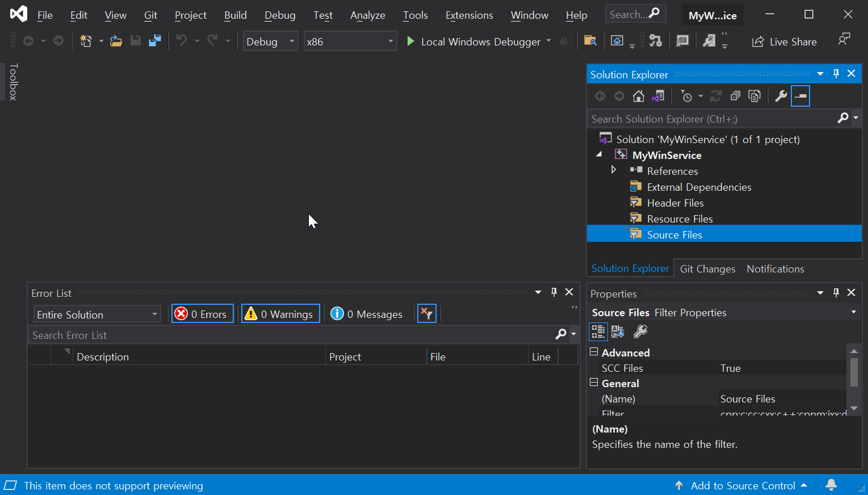Toggle the 0 Warnings filter
This screenshot has height=495, width=868.
point(280,314)
